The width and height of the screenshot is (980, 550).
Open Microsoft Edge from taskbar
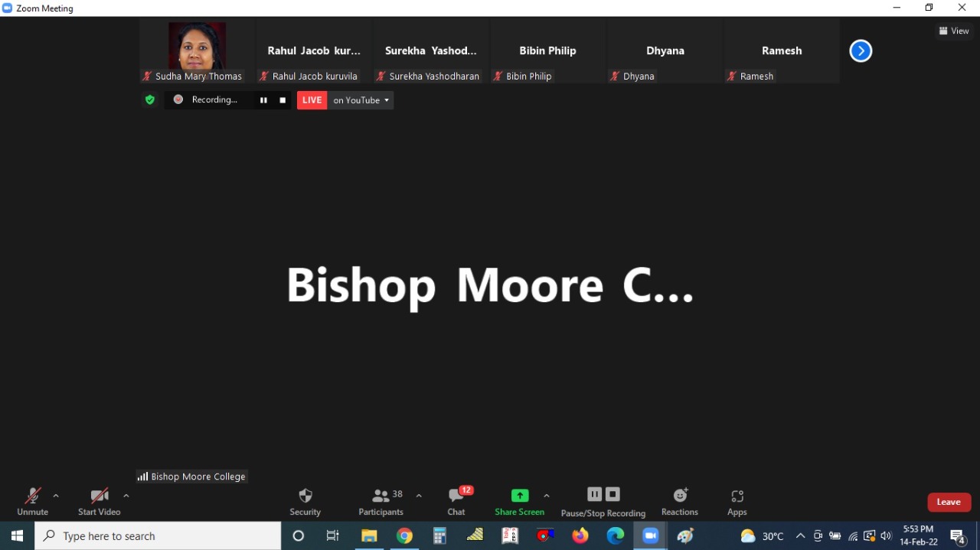click(x=616, y=535)
